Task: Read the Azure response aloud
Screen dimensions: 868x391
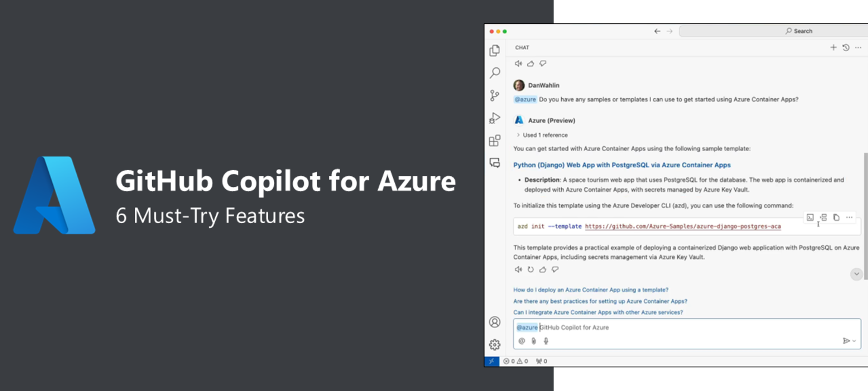Action: click(518, 269)
